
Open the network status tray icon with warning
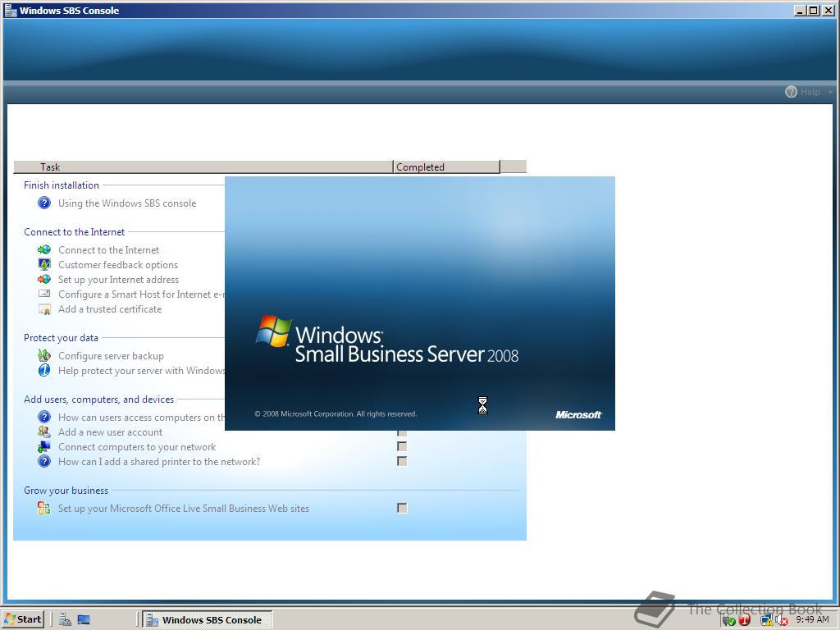coord(766,620)
